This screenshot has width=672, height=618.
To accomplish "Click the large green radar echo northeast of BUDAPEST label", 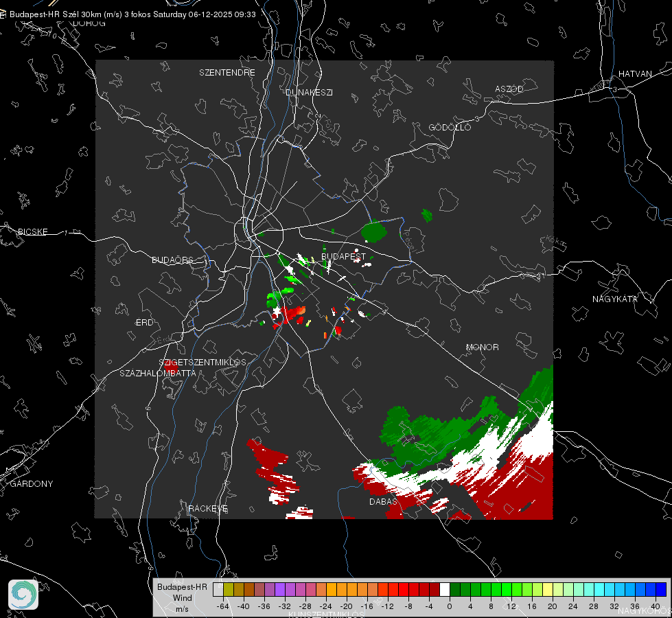I will tap(373, 231).
